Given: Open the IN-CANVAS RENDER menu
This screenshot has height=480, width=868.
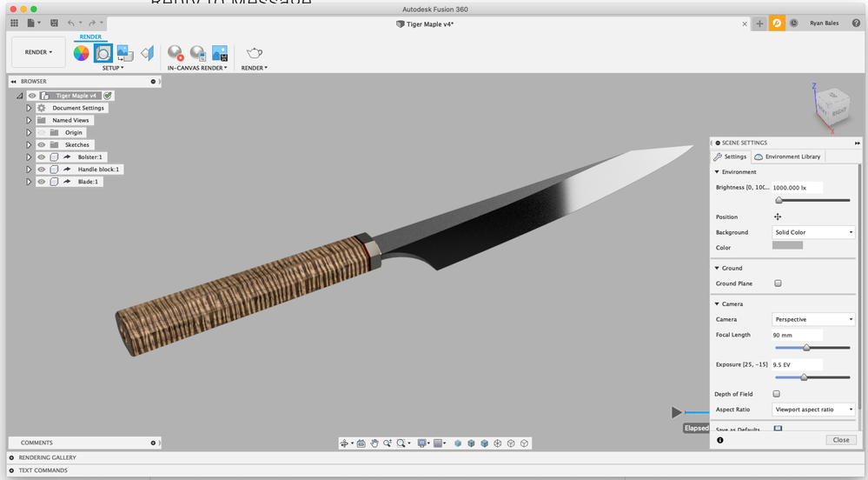Looking at the screenshot, I should [x=197, y=68].
